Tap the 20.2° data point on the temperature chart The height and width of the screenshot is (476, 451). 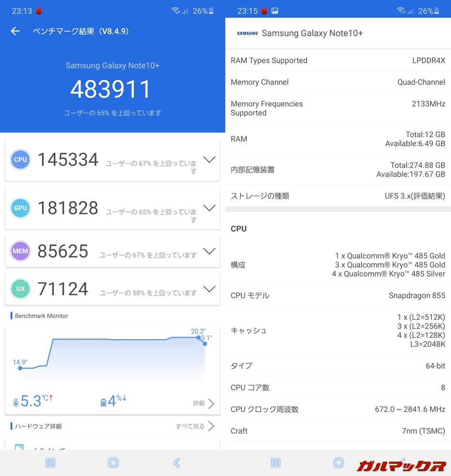199,338
